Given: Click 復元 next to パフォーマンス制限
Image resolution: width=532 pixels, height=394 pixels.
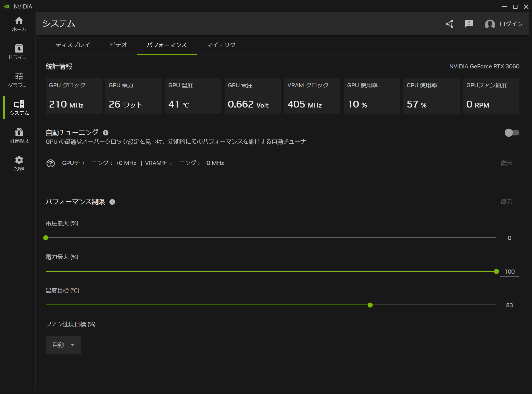Looking at the screenshot, I should pyautogui.click(x=506, y=202).
